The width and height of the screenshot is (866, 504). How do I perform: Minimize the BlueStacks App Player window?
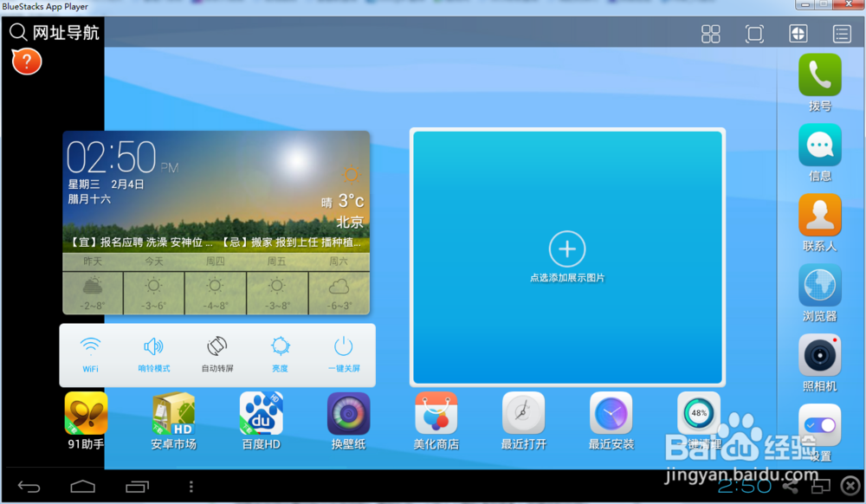tap(805, 4)
